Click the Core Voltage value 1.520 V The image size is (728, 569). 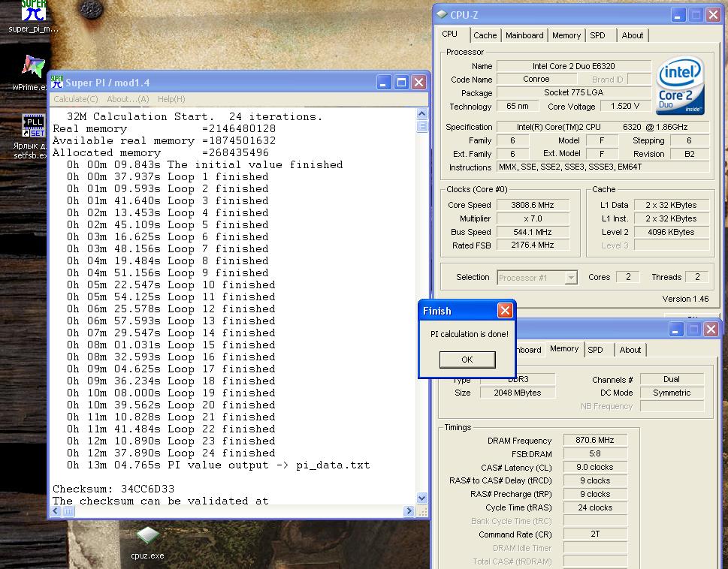tap(625, 106)
